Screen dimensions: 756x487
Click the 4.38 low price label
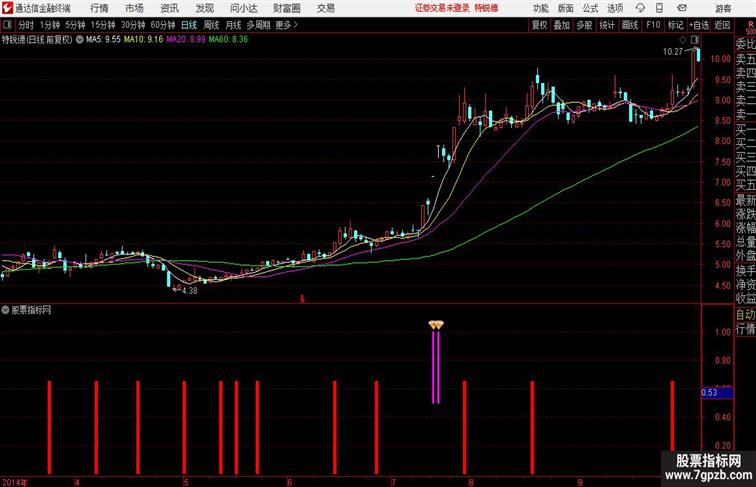pos(190,291)
